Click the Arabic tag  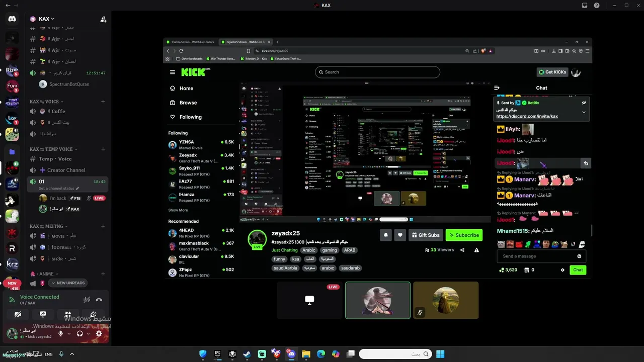coord(309,250)
